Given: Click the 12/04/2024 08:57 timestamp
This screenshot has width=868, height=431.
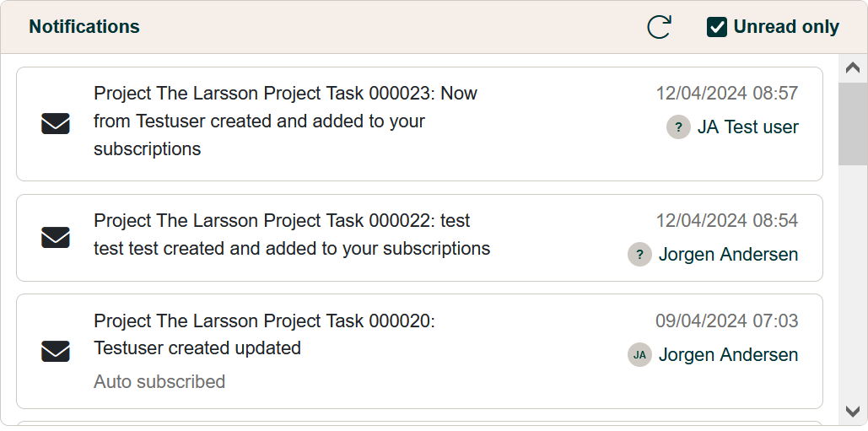Looking at the screenshot, I should pyautogui.click(x=726, y=93).
